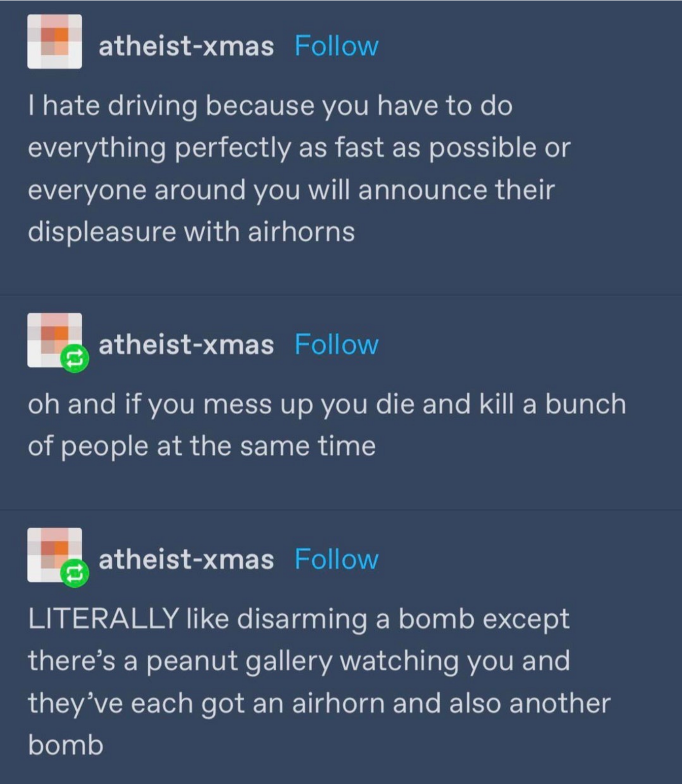Open atheist-xmas username on the 'peanut gallery' reblog
This screenshot has width=682, height=784.
[x=186, y=559]
